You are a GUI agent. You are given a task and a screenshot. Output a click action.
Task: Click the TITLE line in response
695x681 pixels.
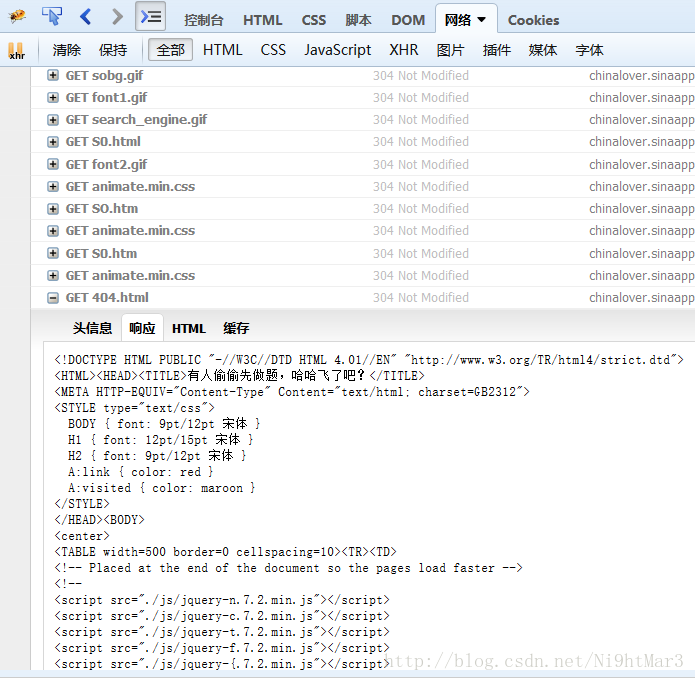[239, 376]
